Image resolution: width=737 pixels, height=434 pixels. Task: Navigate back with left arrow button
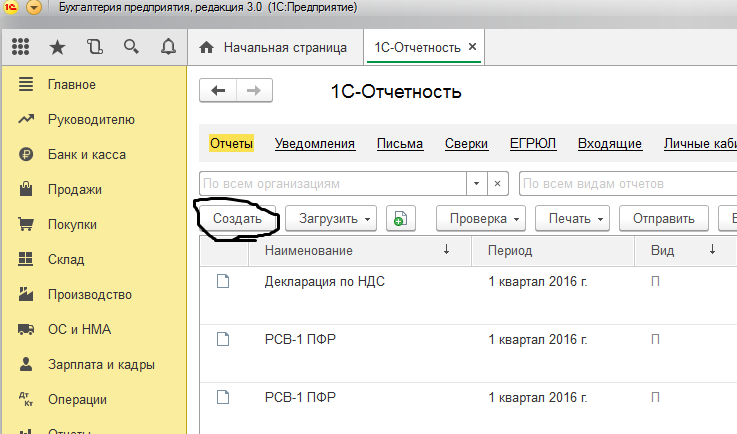pos(218,90)
